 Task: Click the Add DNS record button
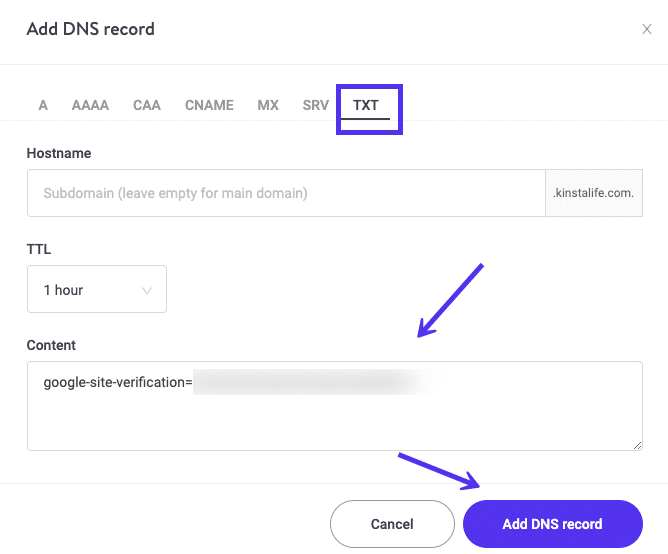click(552, 524)
